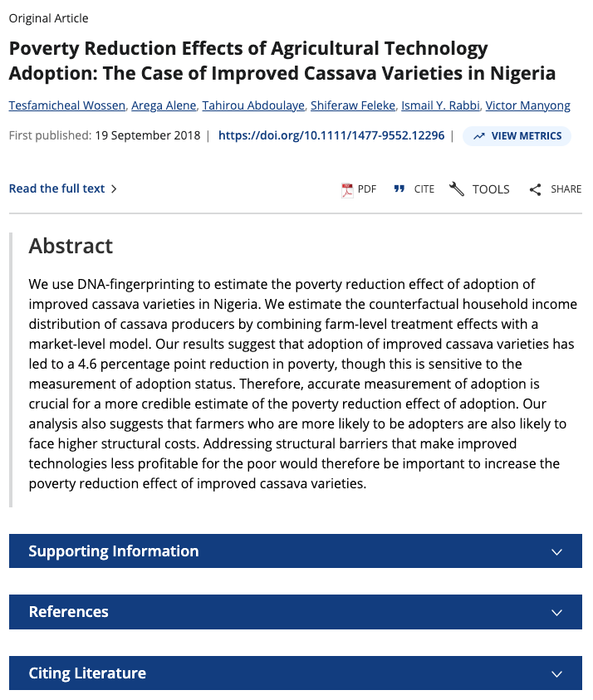Open author Victor Manyong's link
This screenshot has height=700, width=593.
(x=528, y=105)
